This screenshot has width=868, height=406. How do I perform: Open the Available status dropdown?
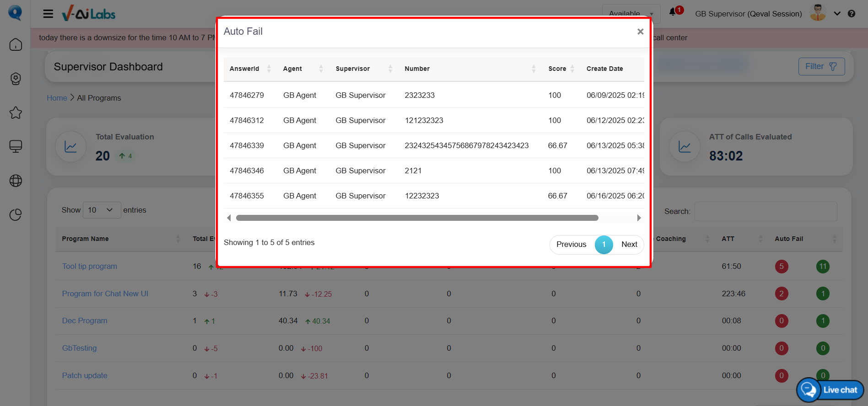[x=631, y=14]
